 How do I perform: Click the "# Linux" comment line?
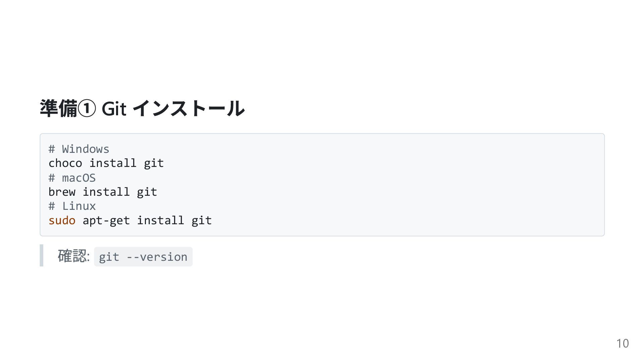coord(72,206)
